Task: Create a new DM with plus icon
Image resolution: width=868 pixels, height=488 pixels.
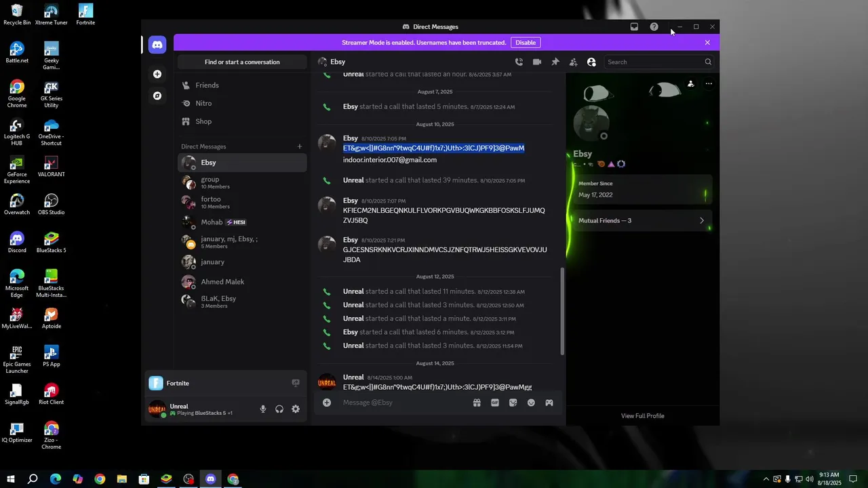Action: point(299,146)
